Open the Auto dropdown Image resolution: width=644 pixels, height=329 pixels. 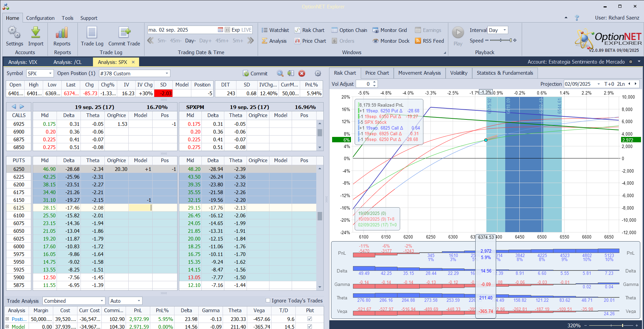139,301
